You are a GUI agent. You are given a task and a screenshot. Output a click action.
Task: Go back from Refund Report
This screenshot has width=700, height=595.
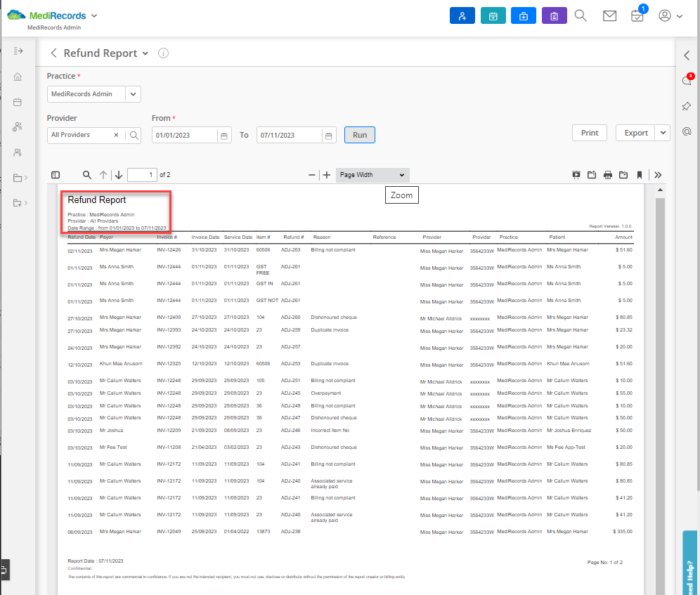[53, 53]
